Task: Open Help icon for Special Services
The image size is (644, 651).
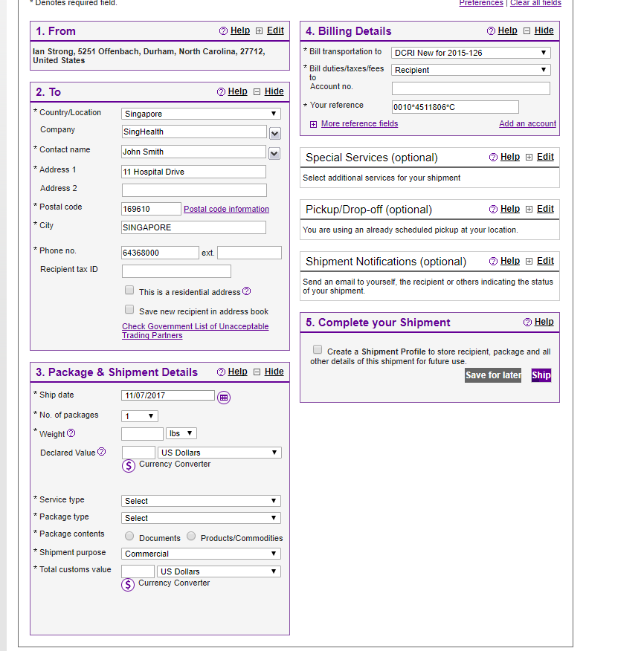Action: (x=493, y=157)
